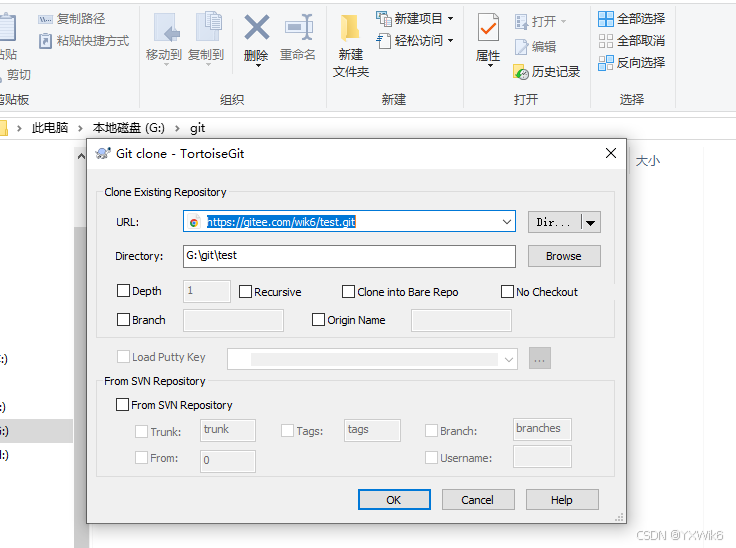
Task: Click the Browse button
Action: 564,256
